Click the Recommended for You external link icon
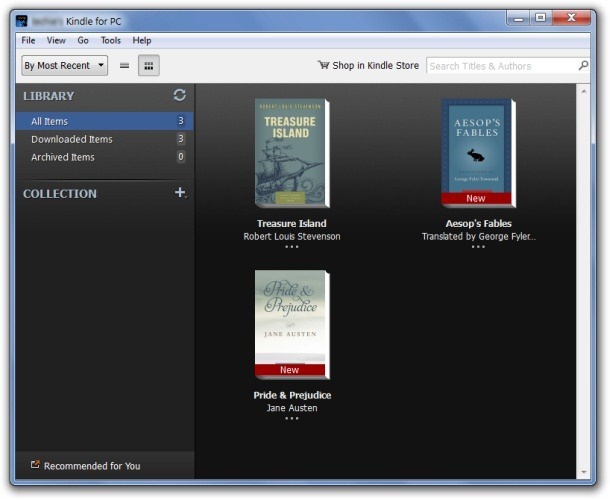 (x=35, y=465)
